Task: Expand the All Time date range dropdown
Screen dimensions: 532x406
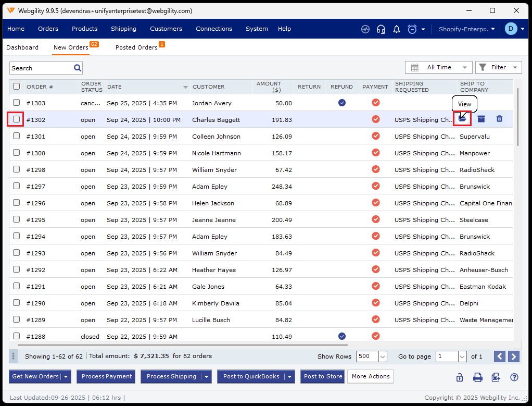Action: click(439, 67)
